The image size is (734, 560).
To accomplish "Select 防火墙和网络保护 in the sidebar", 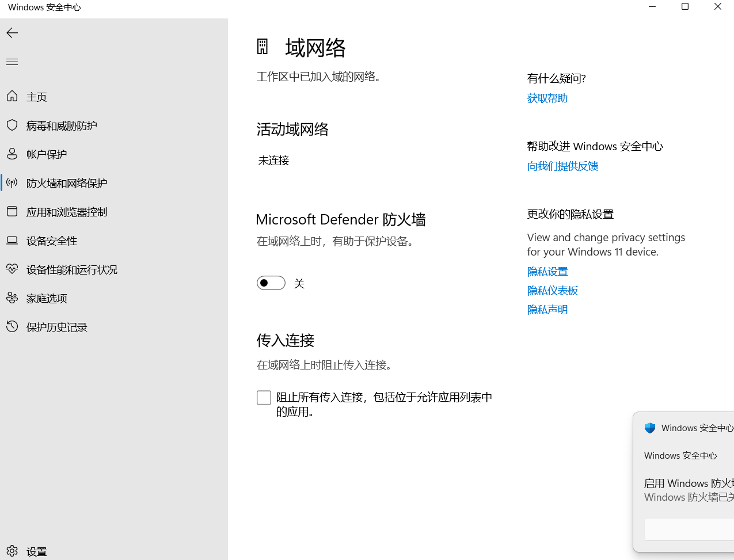I will click(114, 183).
